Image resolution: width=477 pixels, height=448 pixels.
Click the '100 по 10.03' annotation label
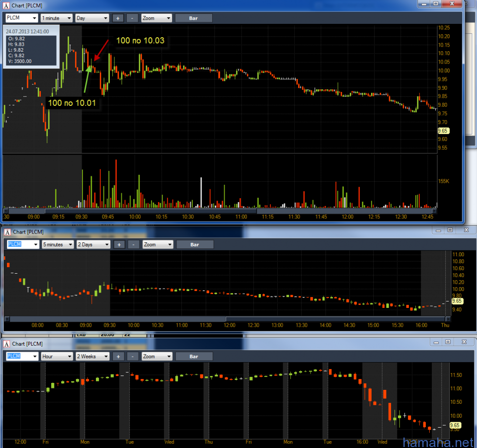click(140, 40)
